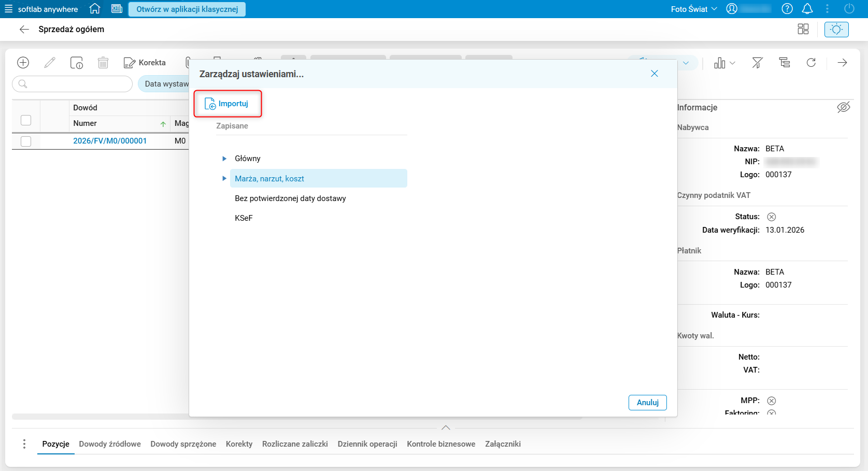Image resolution: width=868 pixels, height=471 pixels.
Task: Open the user account profile icon
Action: click(732, 9)
